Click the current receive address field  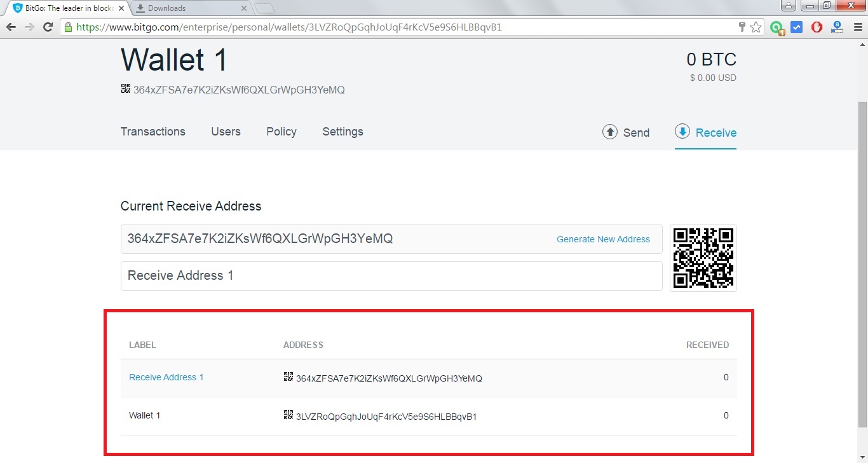391,239
